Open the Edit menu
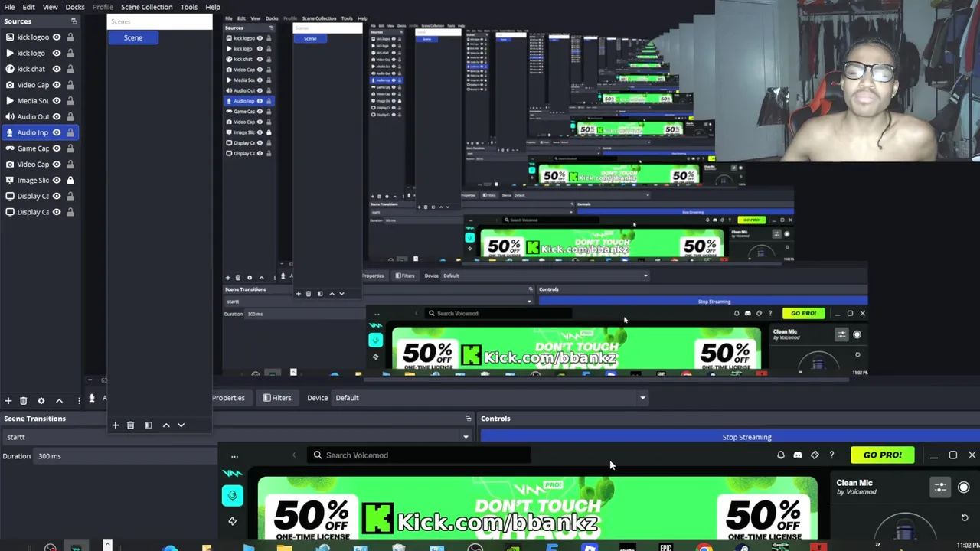 [28, 7]
